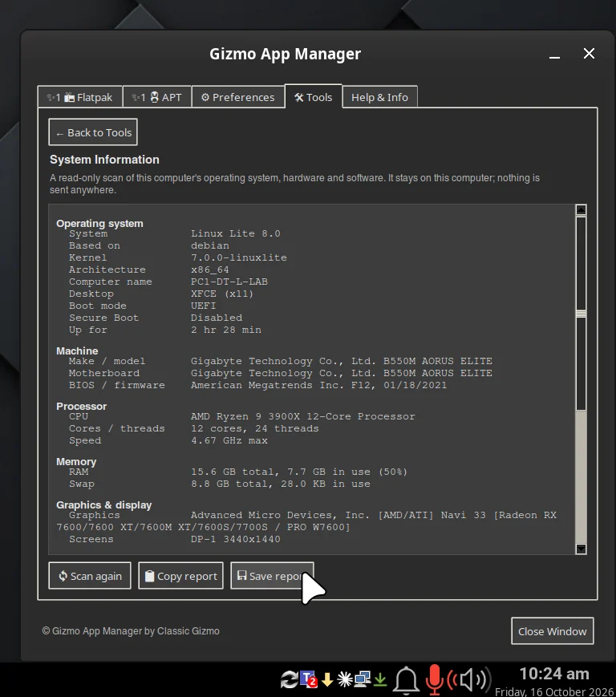Image resolution: width=616 pixels, height=697 pixels.
Task: Click 12 cores, 24 threads value
Action: pyautogui.click(x=255, y=428)
